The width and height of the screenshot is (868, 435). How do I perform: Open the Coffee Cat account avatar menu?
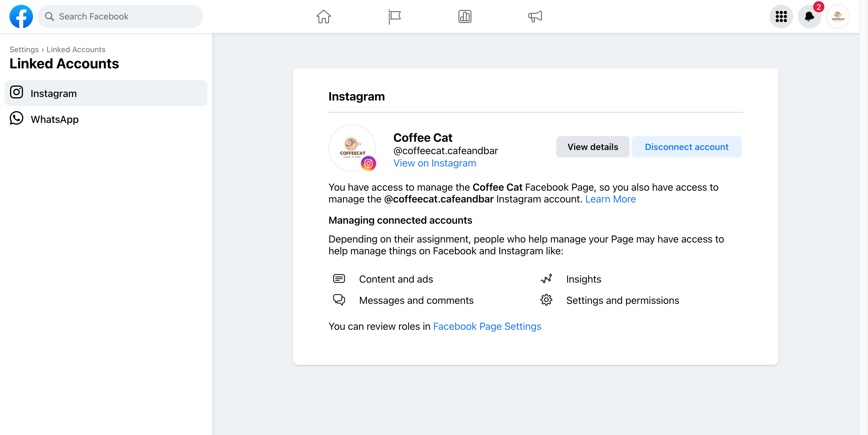tap(838, 17)
